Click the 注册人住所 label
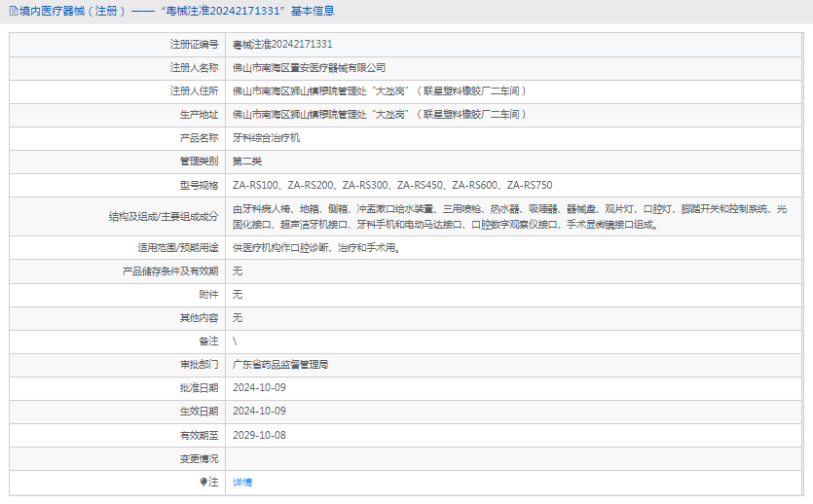813x504 pixels. coord(195,91)
